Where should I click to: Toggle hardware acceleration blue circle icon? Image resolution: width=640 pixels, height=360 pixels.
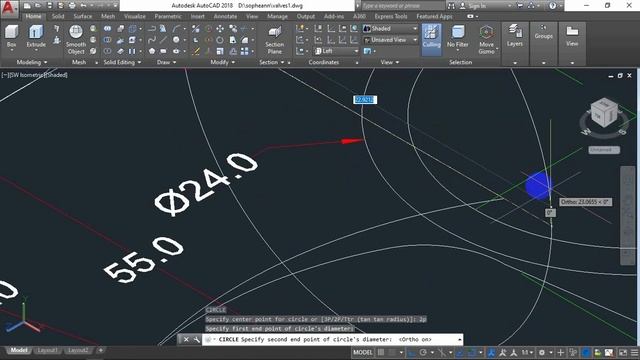tap(587, 352)
